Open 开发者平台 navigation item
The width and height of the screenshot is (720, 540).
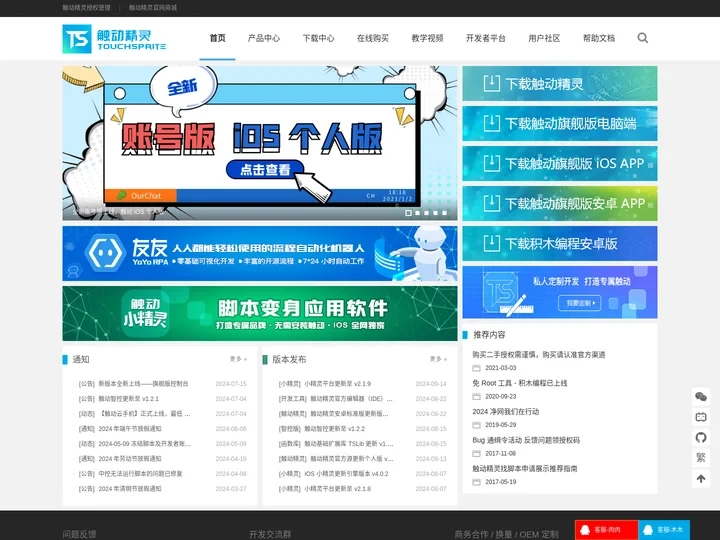pyautogui.click(x=486, y=38)
